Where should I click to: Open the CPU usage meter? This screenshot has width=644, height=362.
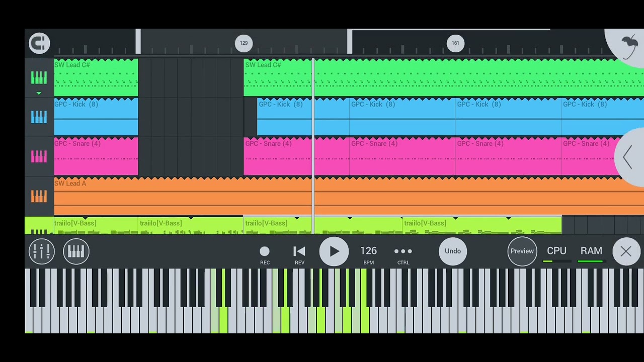[x=556, y=253]
